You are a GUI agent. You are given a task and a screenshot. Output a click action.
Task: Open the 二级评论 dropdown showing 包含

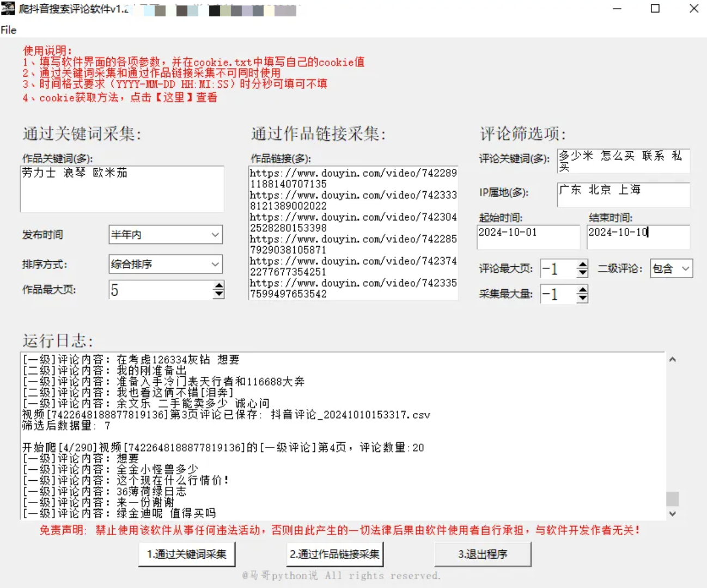pos(671,268)
